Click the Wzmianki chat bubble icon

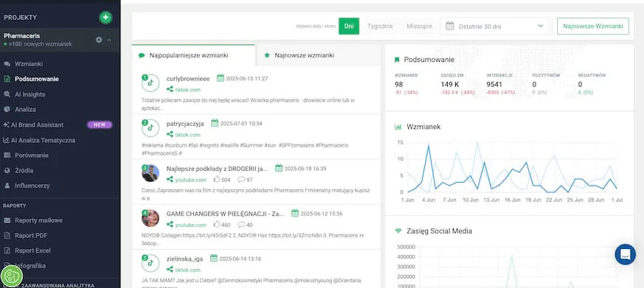(7, 64)
